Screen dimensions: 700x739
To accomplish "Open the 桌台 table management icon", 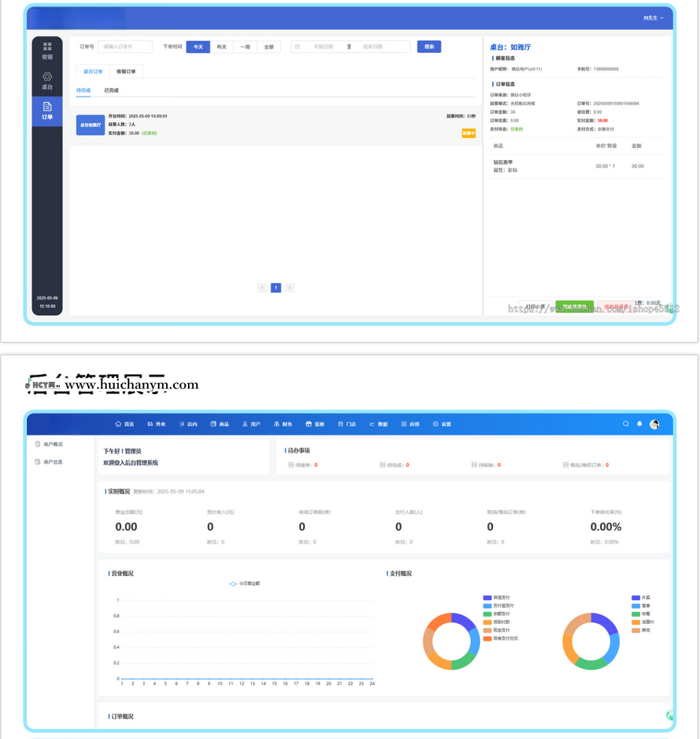I will tap(47, 81).
